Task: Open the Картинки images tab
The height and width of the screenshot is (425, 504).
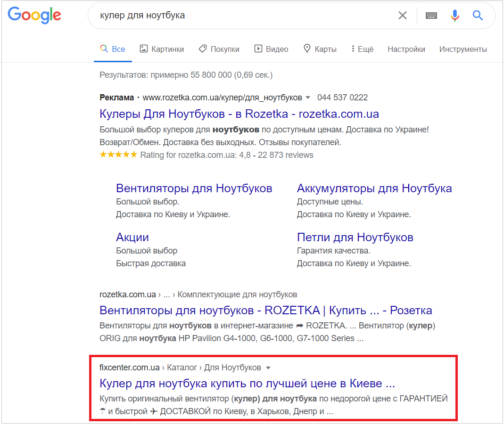Action: pos(162,49)
